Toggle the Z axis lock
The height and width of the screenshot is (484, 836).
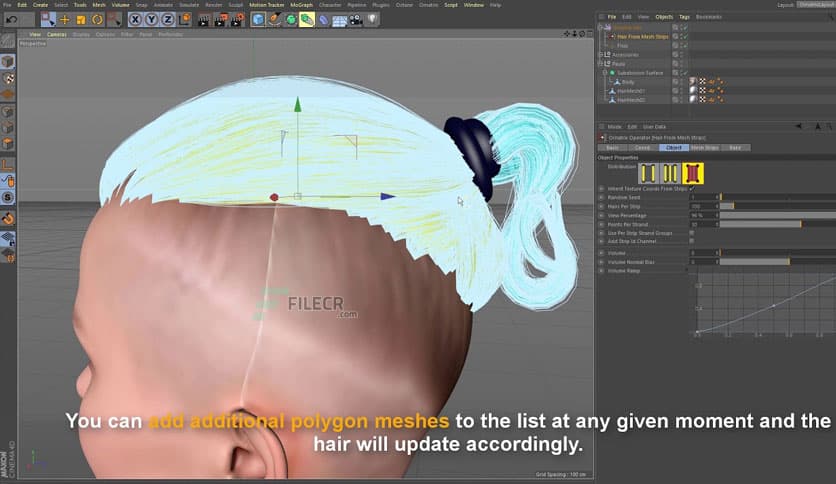click(x=167, y=20)
